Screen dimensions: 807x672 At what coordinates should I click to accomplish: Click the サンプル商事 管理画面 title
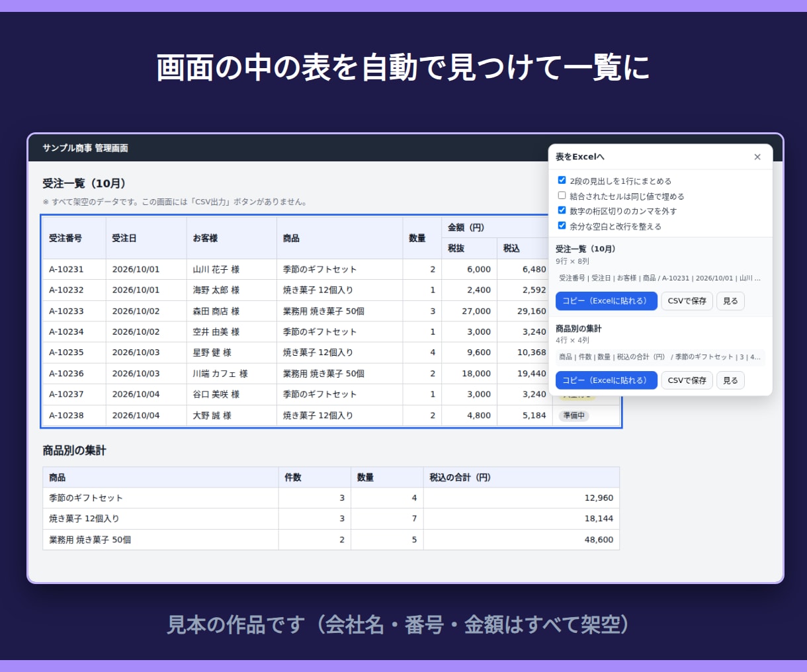[85, 148]
